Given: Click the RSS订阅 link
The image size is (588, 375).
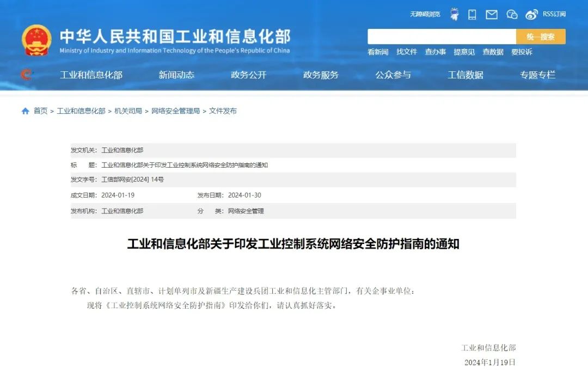Looking at the screenshot, I should (554, 14).
